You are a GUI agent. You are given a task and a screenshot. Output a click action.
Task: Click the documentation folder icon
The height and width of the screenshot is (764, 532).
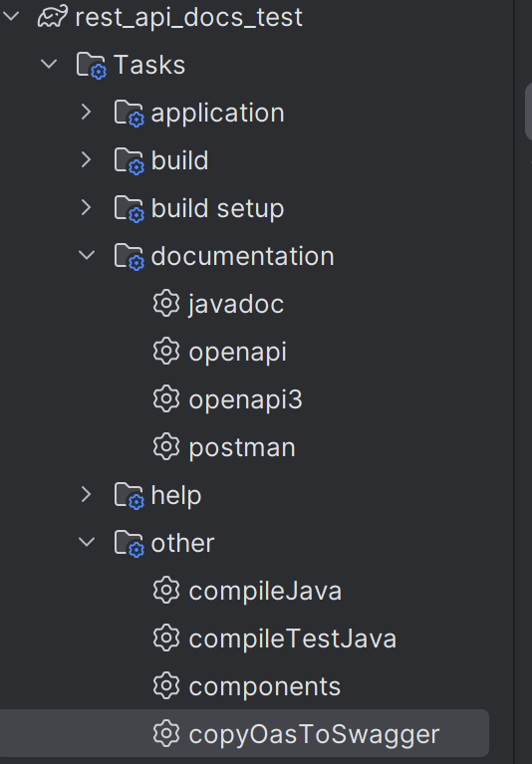pos(130,256)
